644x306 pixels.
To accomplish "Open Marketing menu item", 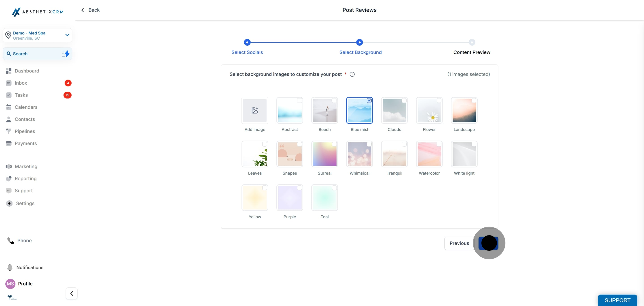I will [26, 166].
